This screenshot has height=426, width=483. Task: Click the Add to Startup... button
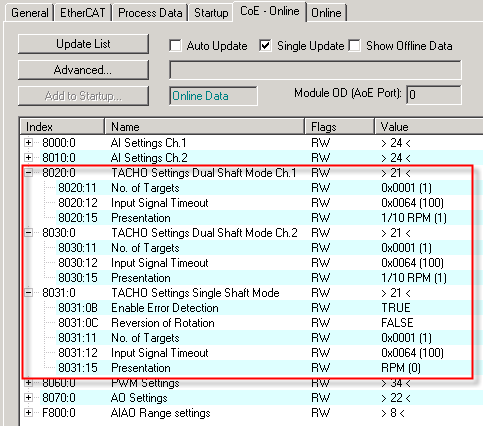pos(83,96)
